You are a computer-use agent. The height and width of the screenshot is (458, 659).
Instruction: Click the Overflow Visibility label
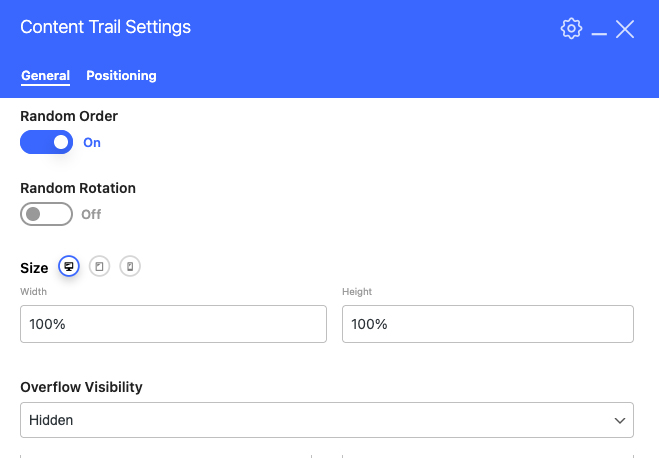[81, 387]
